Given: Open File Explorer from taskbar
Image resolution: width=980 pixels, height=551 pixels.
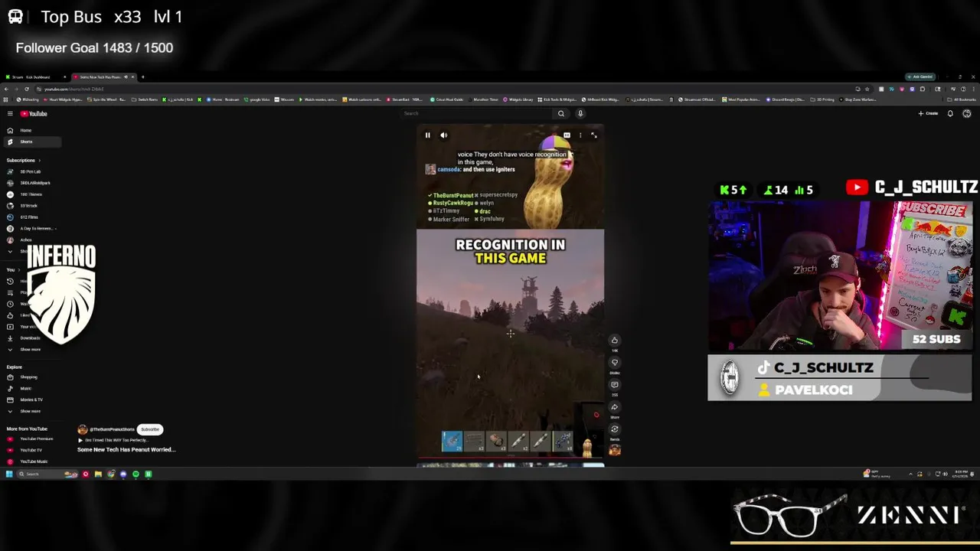Looking at the screenshot, I should point(98,474).
